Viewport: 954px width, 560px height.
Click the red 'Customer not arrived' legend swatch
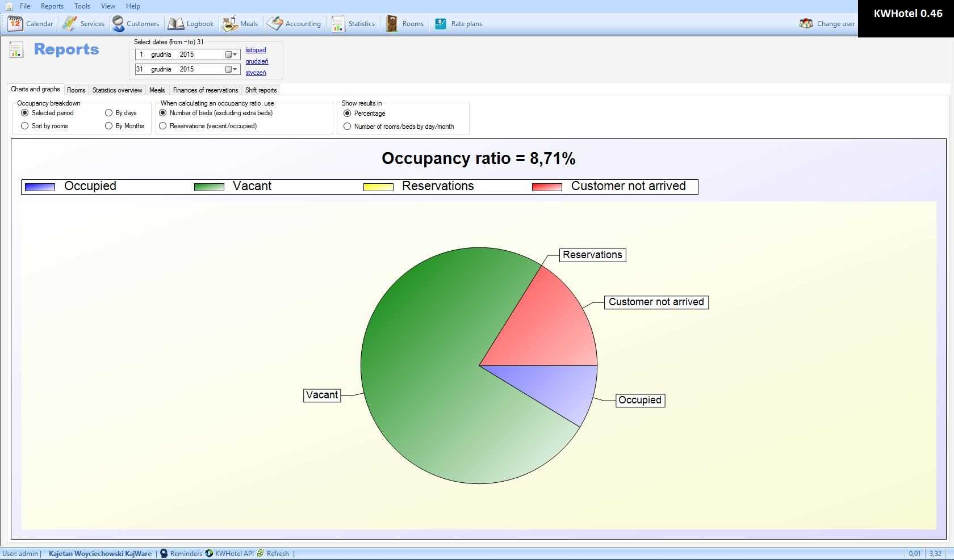tap(547, 187)
